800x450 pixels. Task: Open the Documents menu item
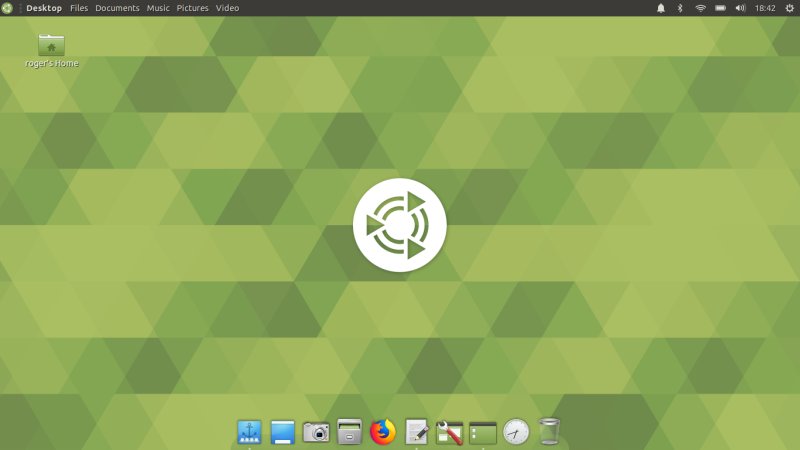117,8
